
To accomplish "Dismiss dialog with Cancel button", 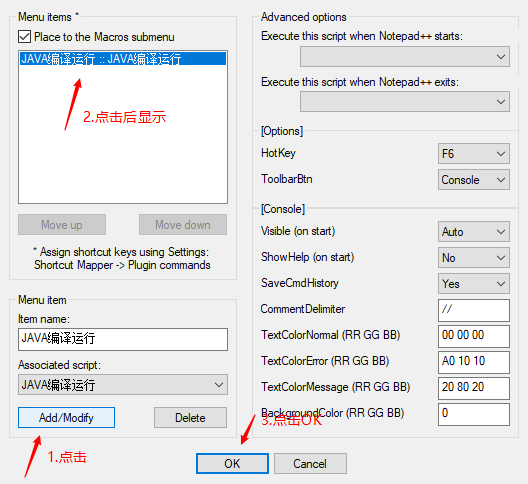I will pyautogui.click(x=310, y=463).
